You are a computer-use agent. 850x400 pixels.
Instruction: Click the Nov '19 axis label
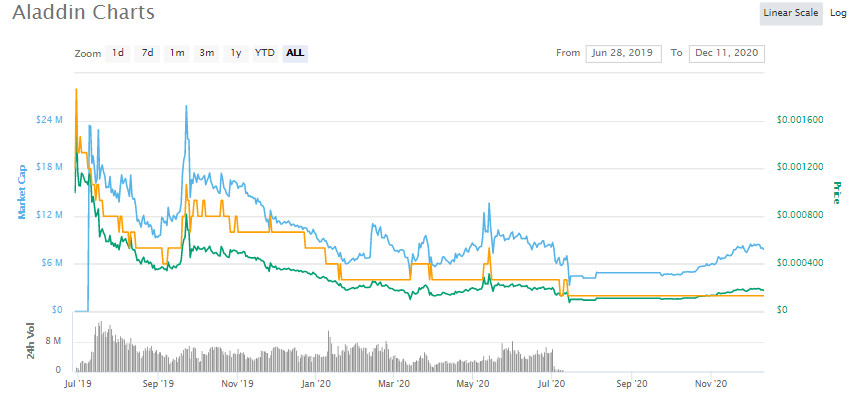pos(239,384)
